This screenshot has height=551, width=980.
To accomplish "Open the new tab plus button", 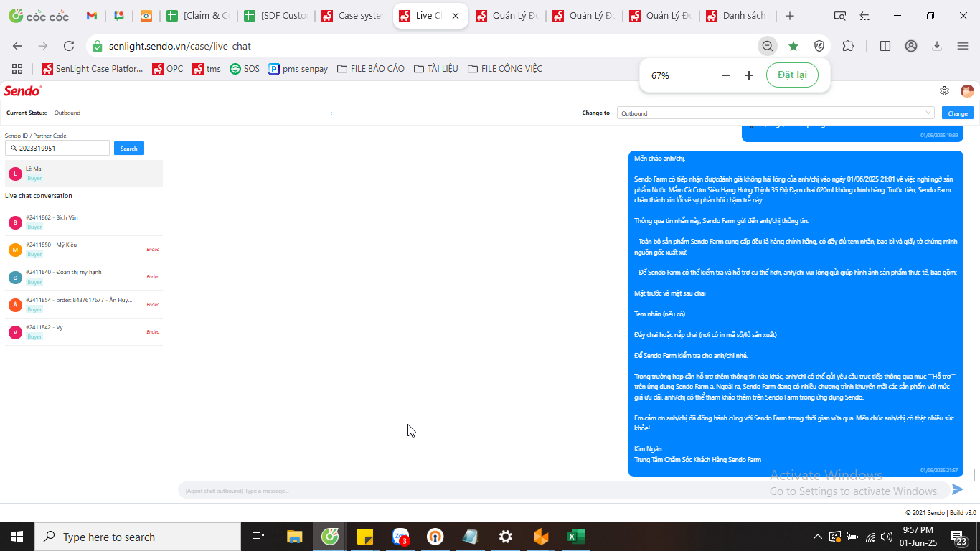I will click(790, 16).
